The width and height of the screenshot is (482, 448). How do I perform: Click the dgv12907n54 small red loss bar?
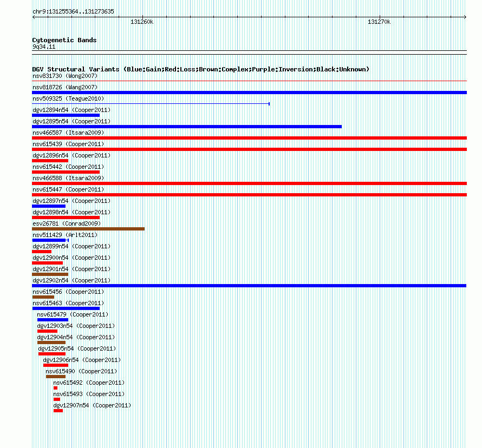58,411
